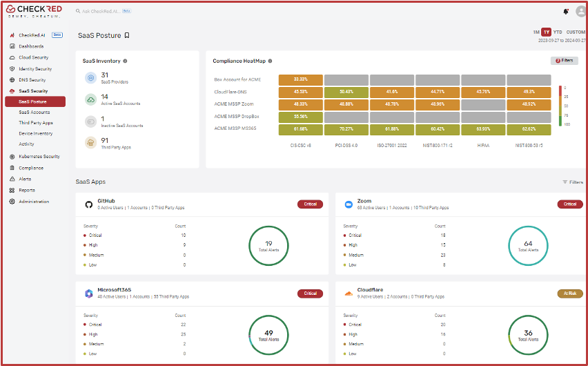Open HeatMap Filters button
The width and height of the screenshot is (588, 366).
(x=564, y=61)
